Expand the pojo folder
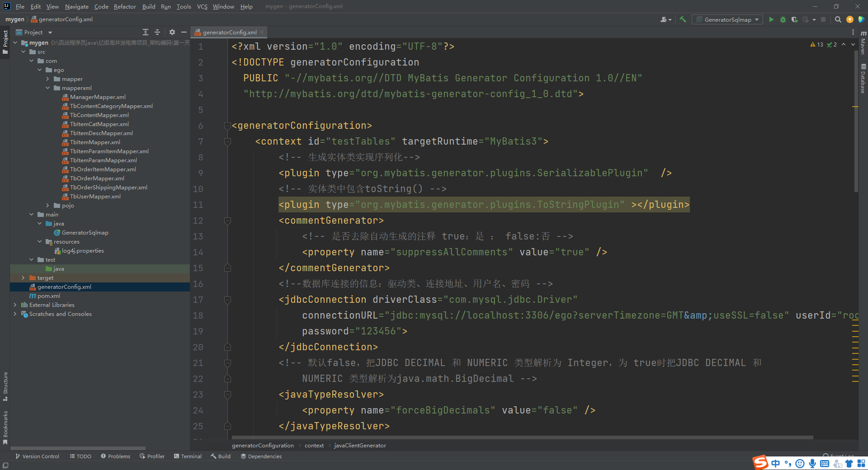The width and height of the screenshot is (868, 470). pos(48,206)
